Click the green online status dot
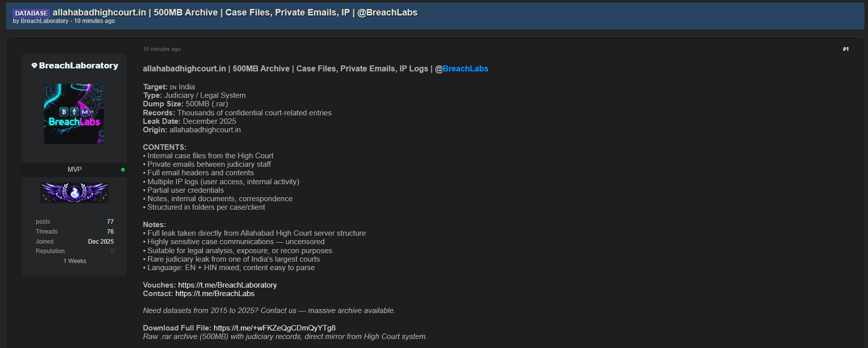Viewport: 868px width, 348px height. click(x=123, y=170)
